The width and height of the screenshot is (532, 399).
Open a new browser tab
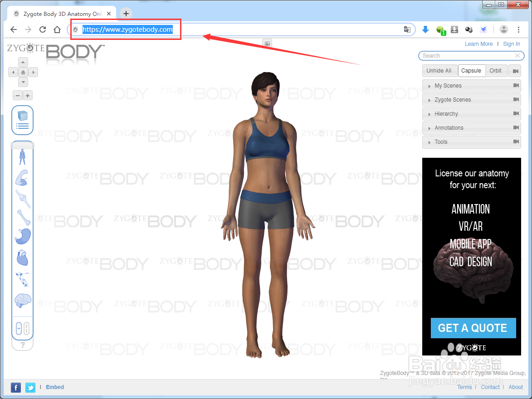pos(126,14)
